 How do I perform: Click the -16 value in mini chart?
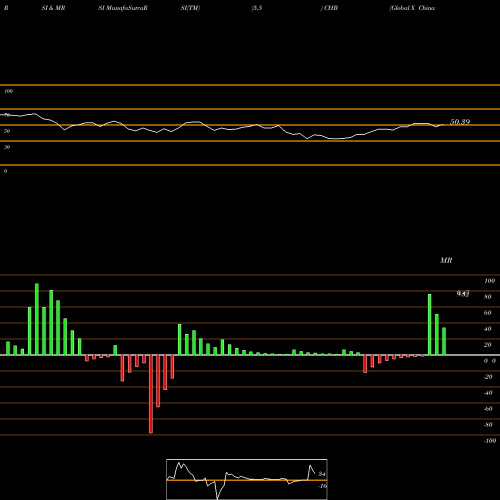[322, 486]
